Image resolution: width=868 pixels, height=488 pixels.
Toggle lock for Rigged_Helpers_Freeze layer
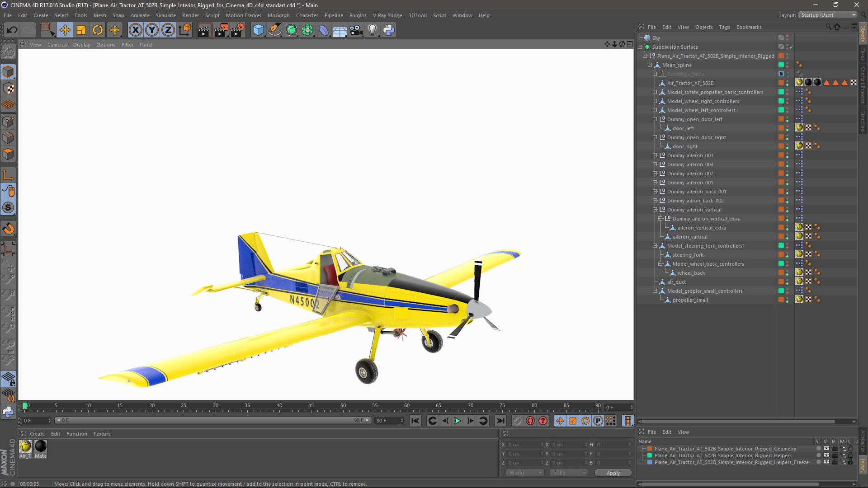tap(850, 462)
